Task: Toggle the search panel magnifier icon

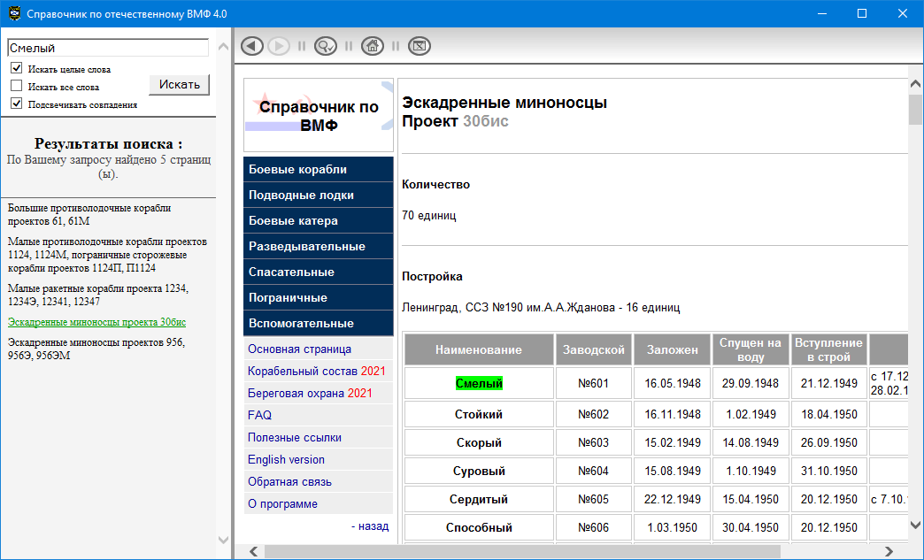Action: (x=326, y=46)
